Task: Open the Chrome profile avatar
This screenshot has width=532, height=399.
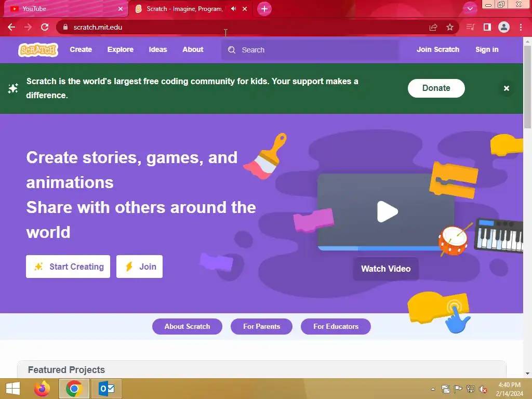Action: pyautogui.click(x=504, y=27)
